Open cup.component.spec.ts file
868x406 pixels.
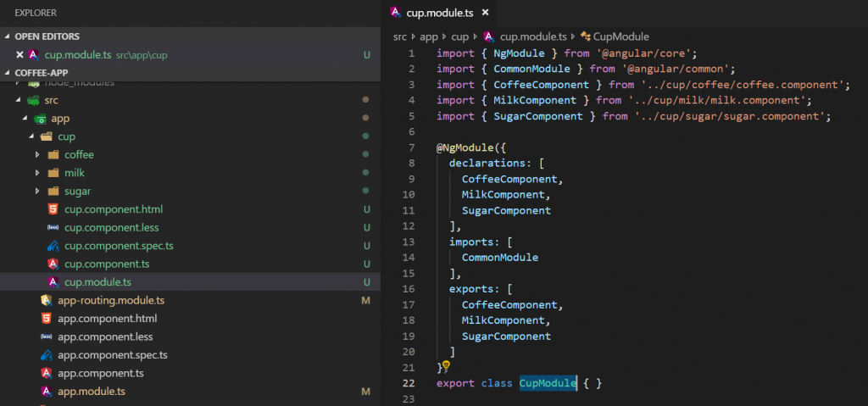[119, 246]
